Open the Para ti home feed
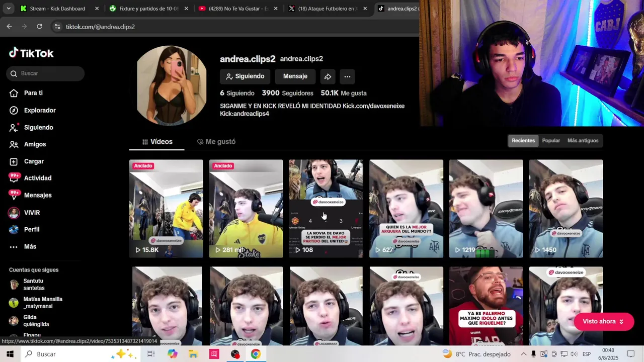Viewport: 644px width, 362px height. [26, 93]
